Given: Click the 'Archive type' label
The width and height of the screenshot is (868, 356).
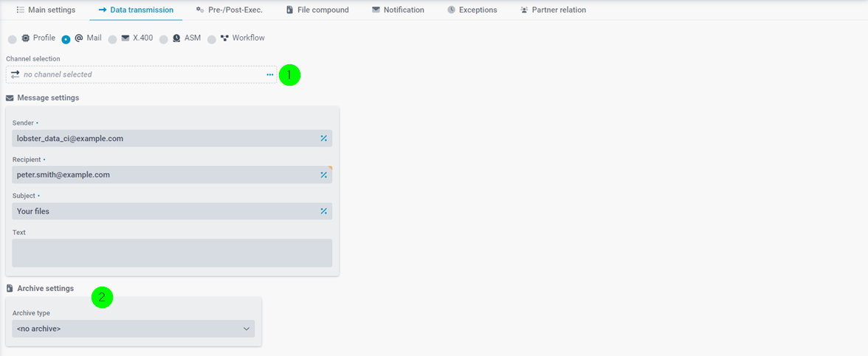Looking at the screenshot, I should [32, 313].
